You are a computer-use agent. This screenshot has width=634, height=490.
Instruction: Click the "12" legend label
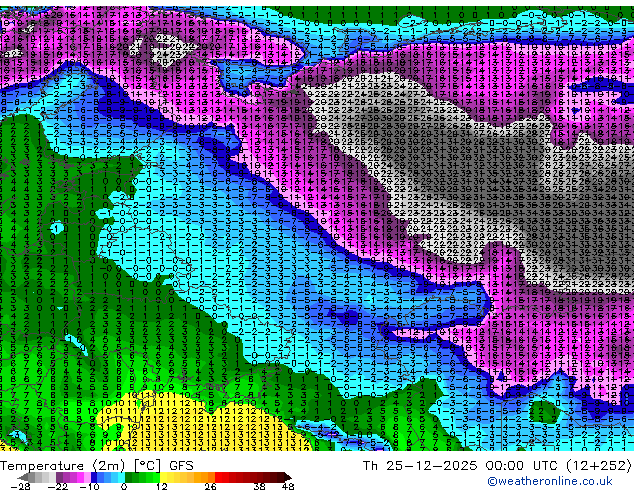coord(162,486)
